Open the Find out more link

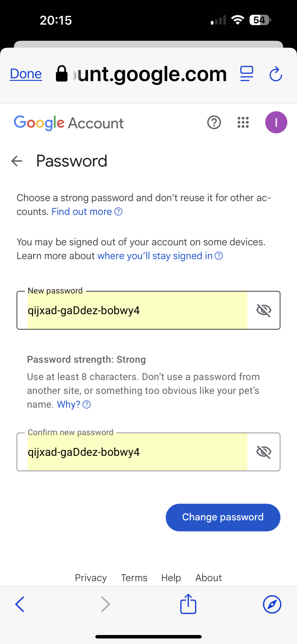coord(82,212)
